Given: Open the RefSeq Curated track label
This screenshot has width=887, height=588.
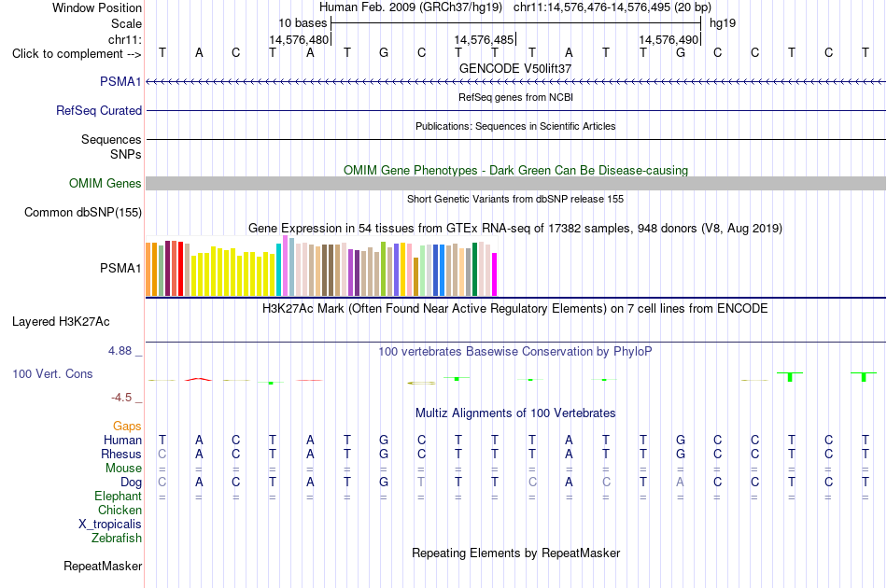Looking at the screenshot, I should pyautogui.click(x=98, y=110).
